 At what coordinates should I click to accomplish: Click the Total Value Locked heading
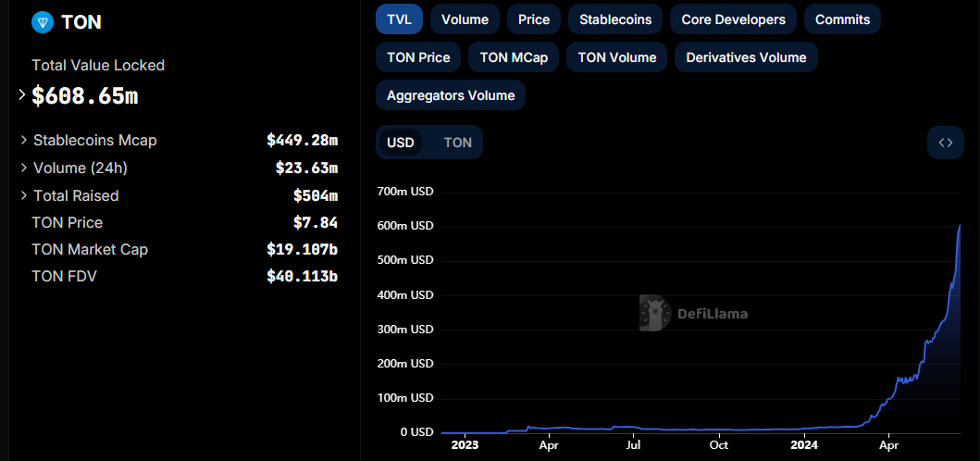(98, 65)
